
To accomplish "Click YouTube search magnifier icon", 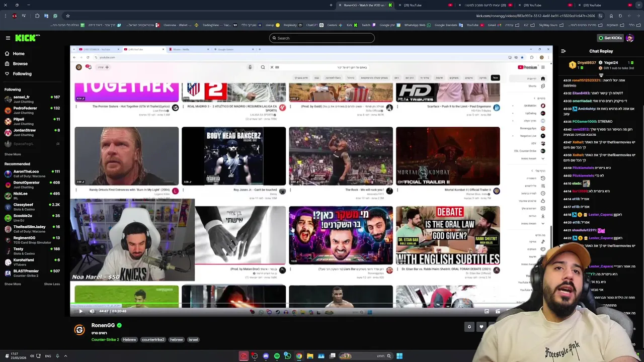I will (x=263, y=67).
